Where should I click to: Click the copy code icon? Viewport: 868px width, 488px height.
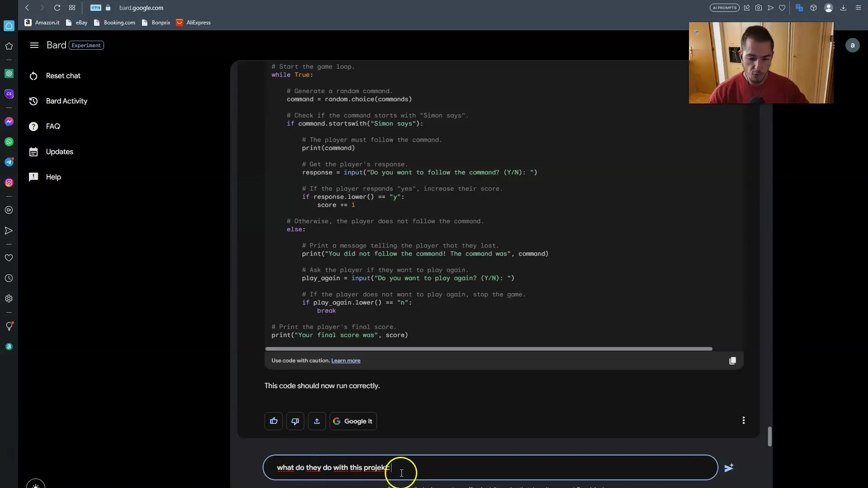click(x=732, y=361)
